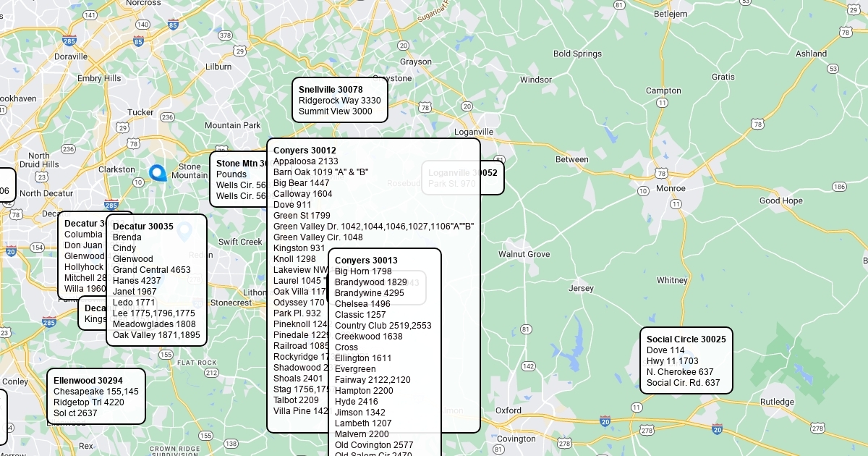Open the Snellville 30078 info box
Viewport: 868px width, 456px height.
[339, 100]
